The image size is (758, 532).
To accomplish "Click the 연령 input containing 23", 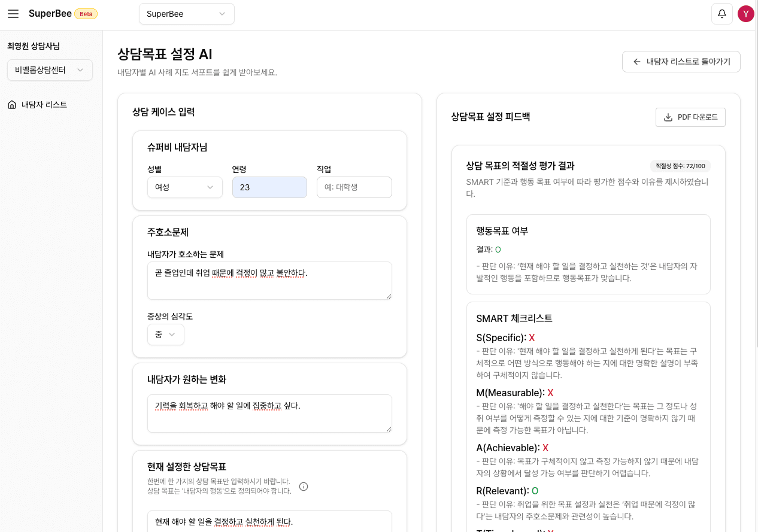I will (269, 187).
